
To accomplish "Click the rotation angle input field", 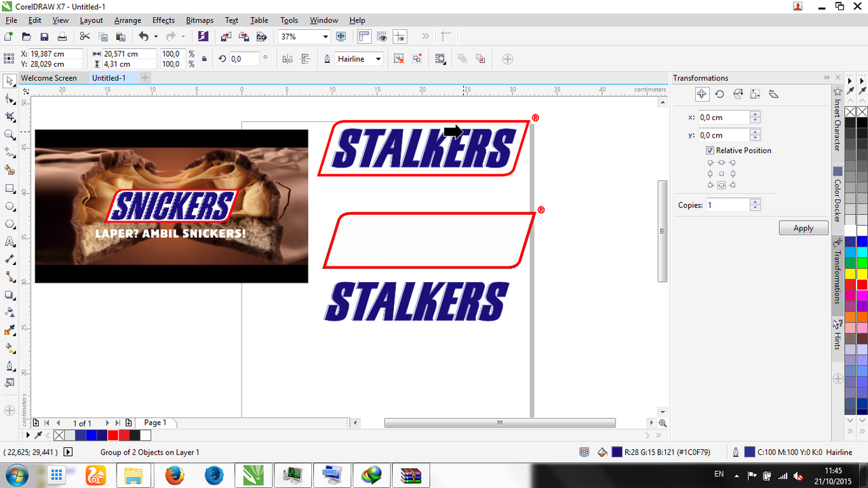I will tap(244, 59).
